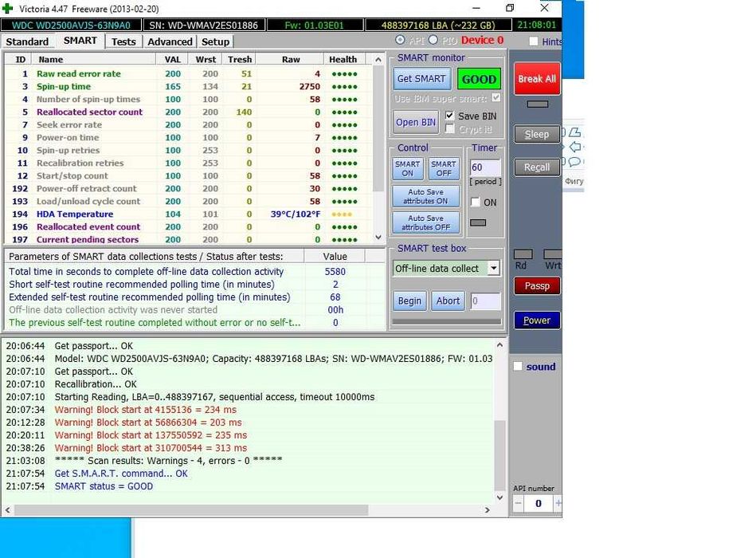
Task: Click the log scroll-down arrow
Action: pyautogui.click(x=499, y=497)
